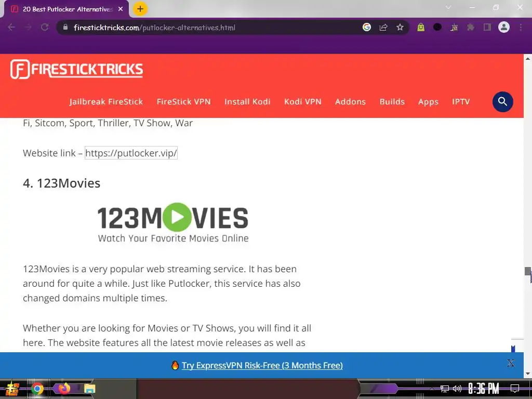Click the Google icon in the address bar
This screenshot has width=532, height=399.
point(366,27)
